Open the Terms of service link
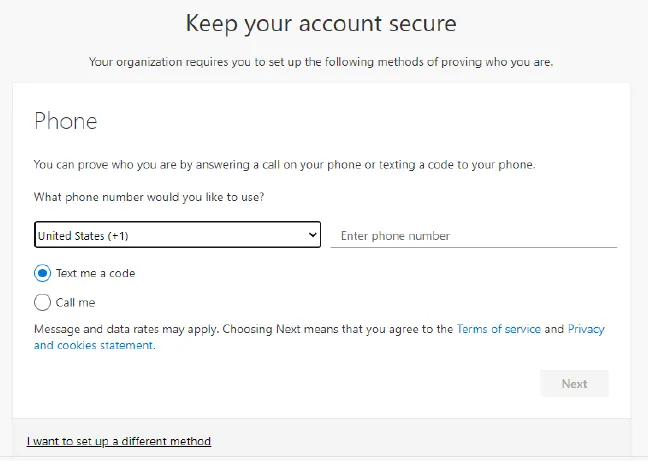Screen dimensions: 662x461 [498, 329]
